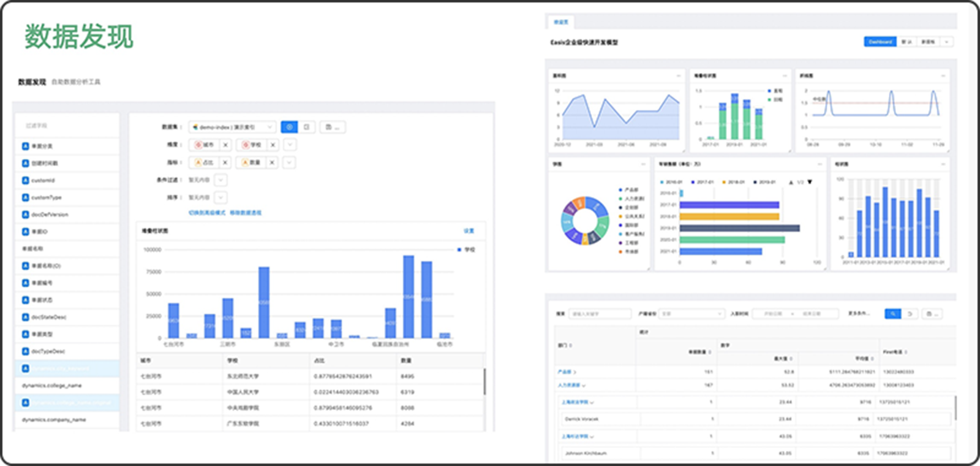Expand the 产品部 department row
The height and width of the screenshot is (466, 980).
coord(567,372)
